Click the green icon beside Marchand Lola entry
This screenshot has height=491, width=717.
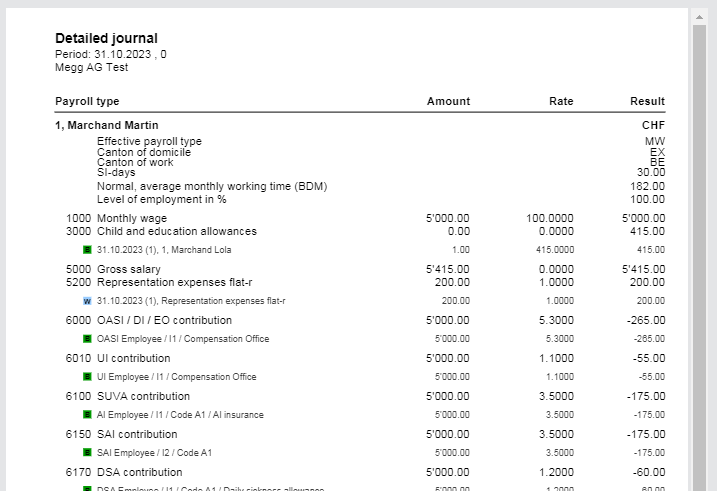pos(87,250)
